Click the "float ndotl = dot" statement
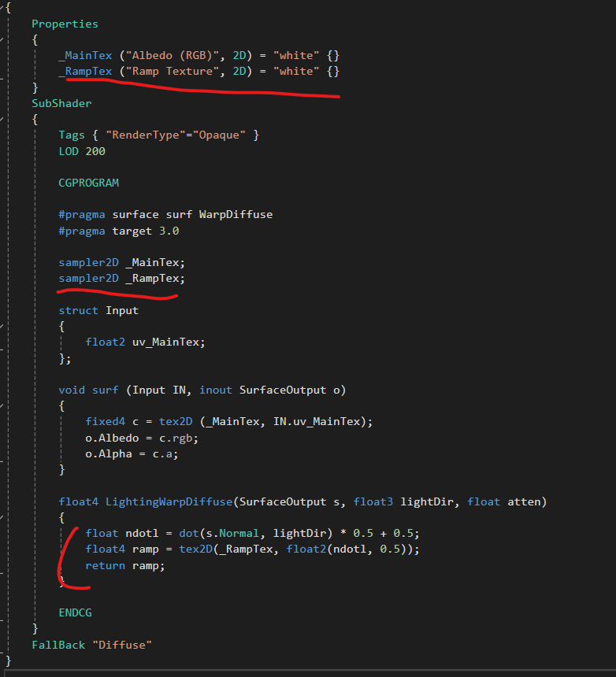616x677 pixels. click(252, 534)
